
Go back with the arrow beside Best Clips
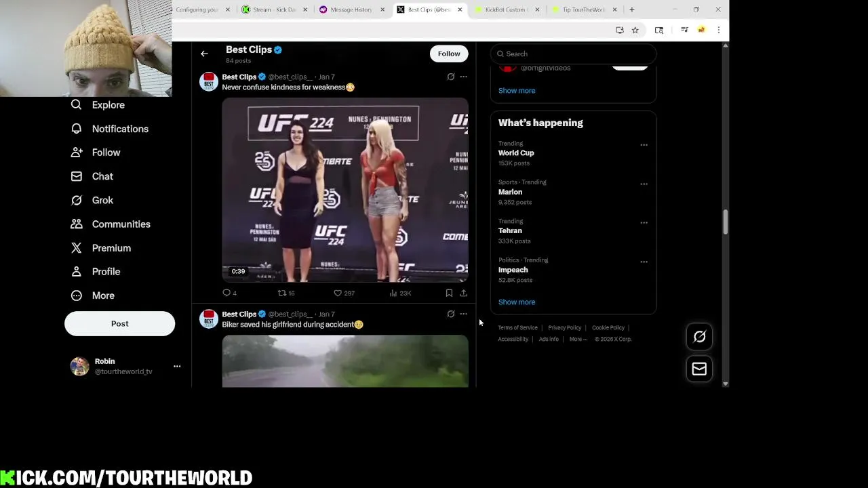coord(204,54)
